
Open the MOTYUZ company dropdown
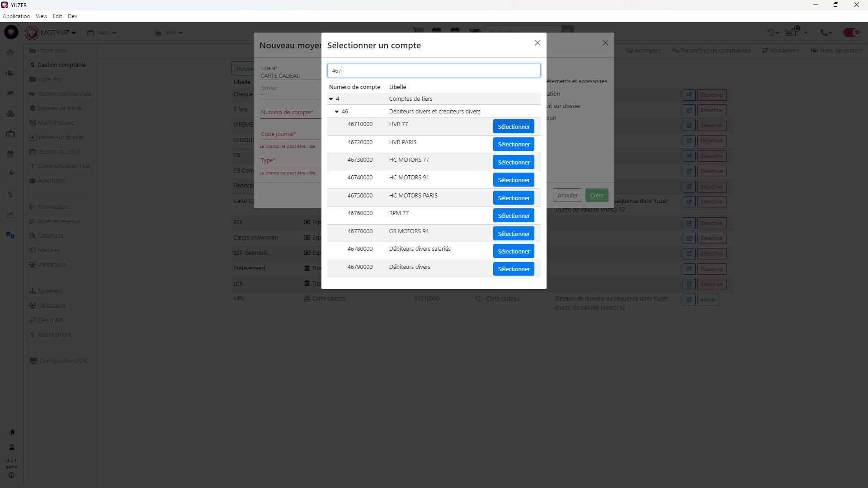coord(58,33)
